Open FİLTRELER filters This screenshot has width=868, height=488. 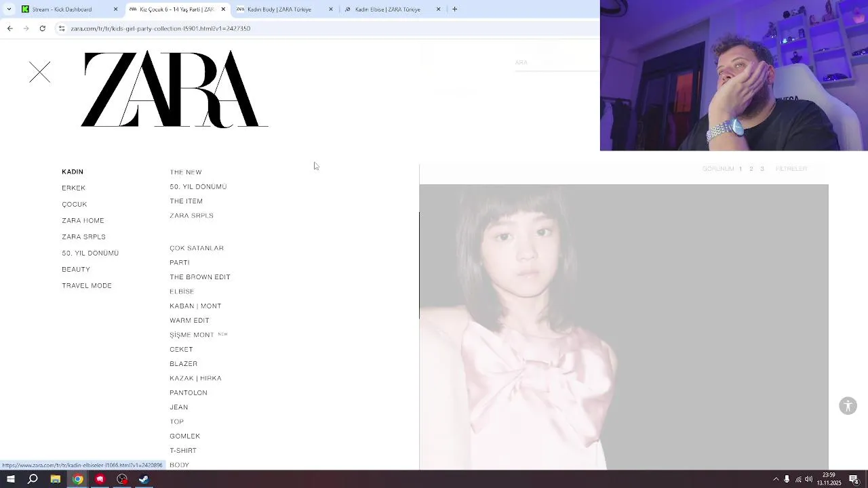tap(791, 169)
